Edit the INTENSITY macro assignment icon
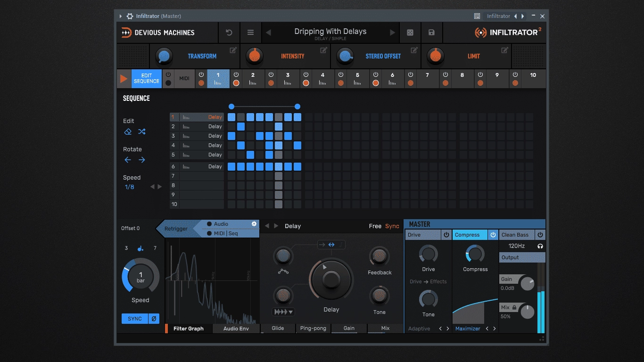Image resolution: width=644 pixels, height=362 pixels. coord(323,50)
